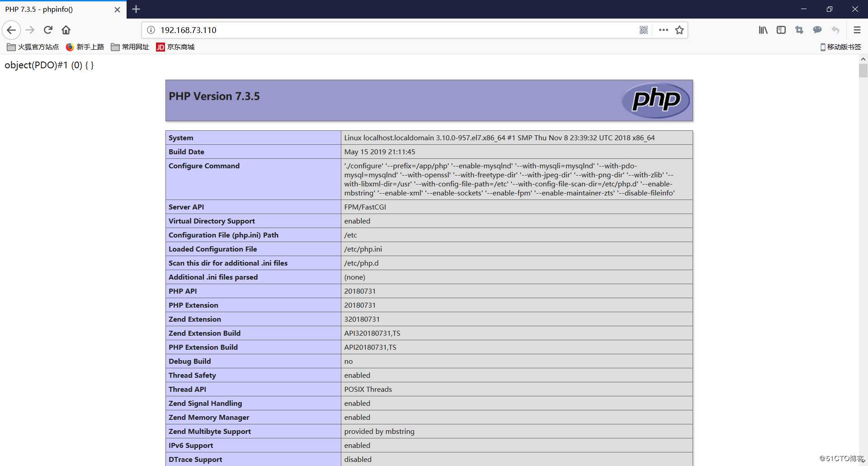Reload the current page

pos(48,30)
